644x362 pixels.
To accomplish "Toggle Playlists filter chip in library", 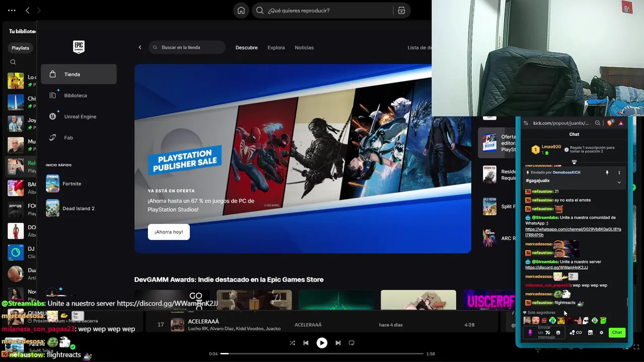I will (x=21, y=48).
